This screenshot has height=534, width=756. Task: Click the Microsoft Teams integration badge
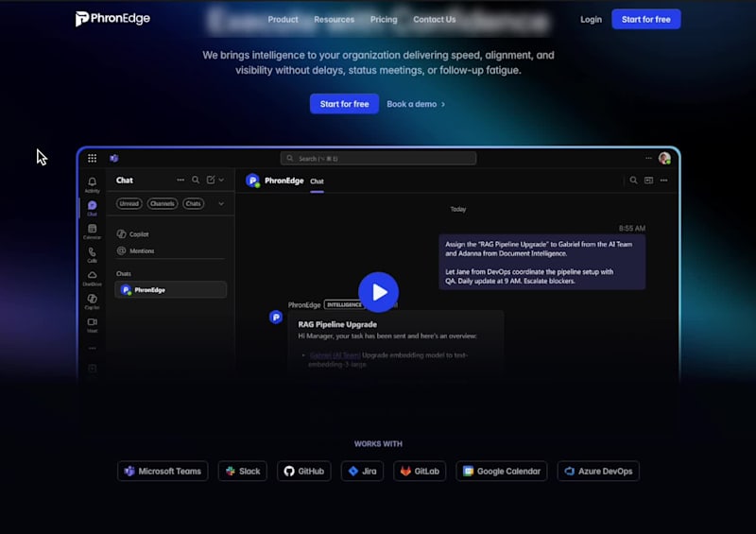pyautogui.click(x=163, y=471)
